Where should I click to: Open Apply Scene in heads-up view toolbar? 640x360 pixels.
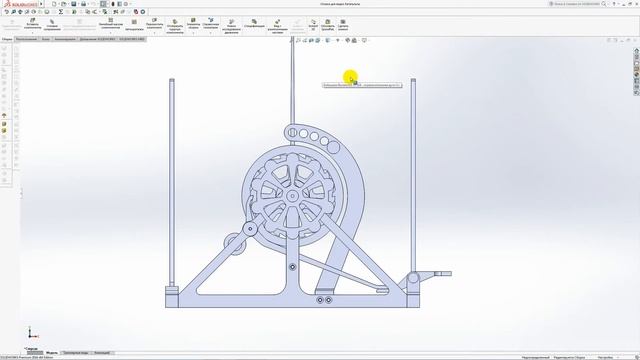354,40
